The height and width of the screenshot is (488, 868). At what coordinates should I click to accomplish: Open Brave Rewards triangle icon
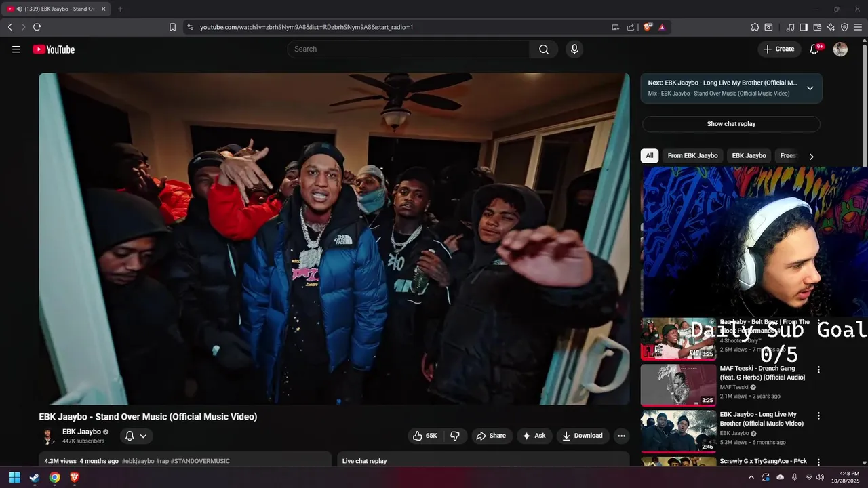coord(662,27)
